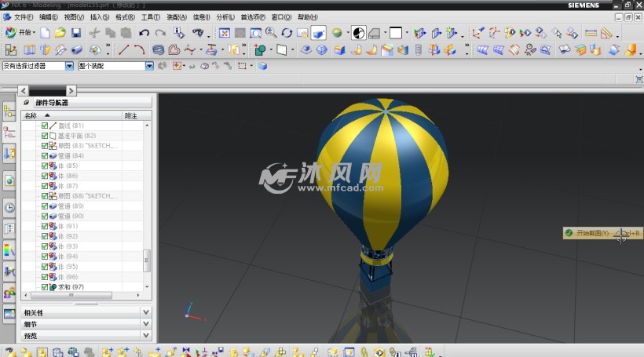This screenshot has height=357, width=644.
Task: Click the navigator vertical scrollbar thumb
Action: [x=146, y=260]
